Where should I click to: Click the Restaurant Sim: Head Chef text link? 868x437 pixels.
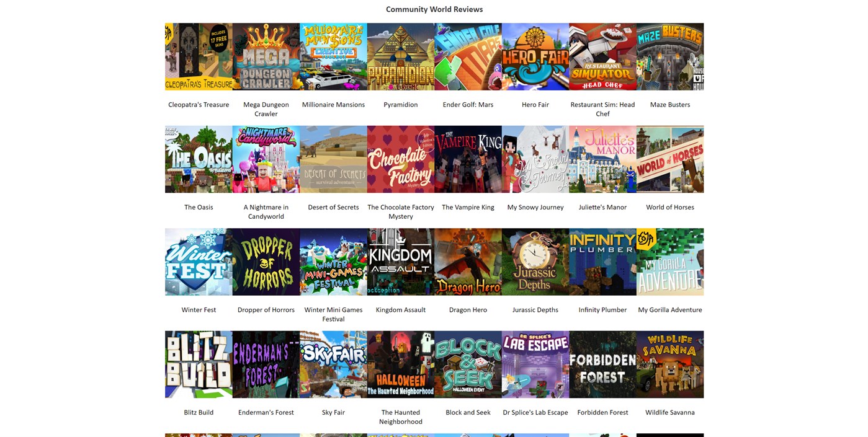pyautogui.click(x=602, y=109)
